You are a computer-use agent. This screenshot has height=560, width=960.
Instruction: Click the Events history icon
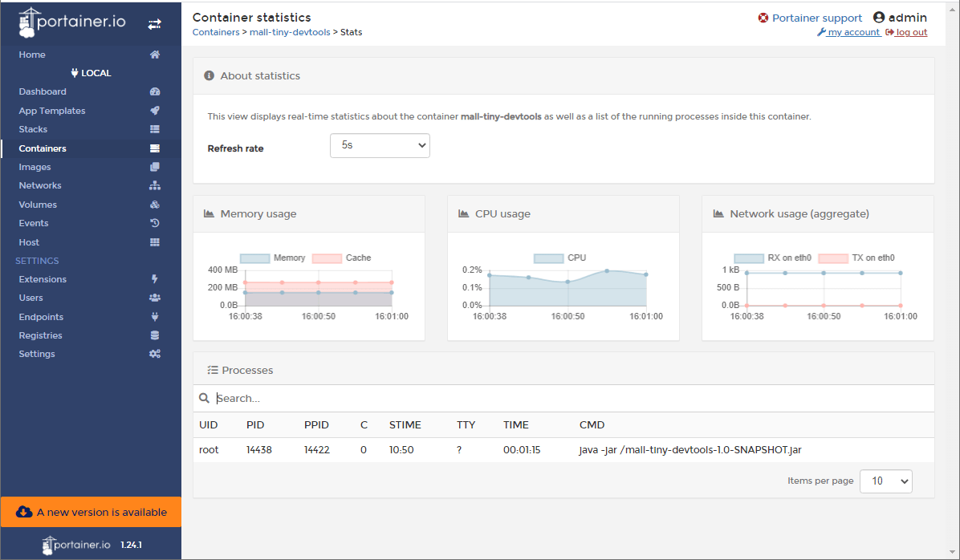pos(155,223)
